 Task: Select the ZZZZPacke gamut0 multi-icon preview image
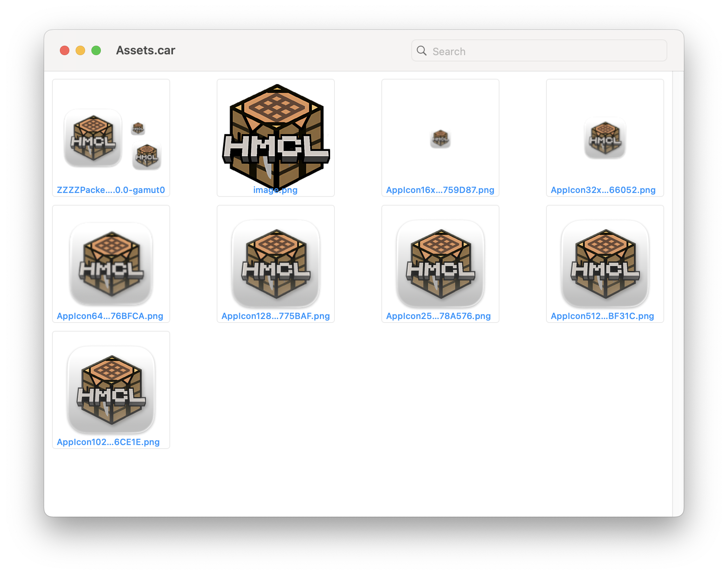click(x=111, y=139)
